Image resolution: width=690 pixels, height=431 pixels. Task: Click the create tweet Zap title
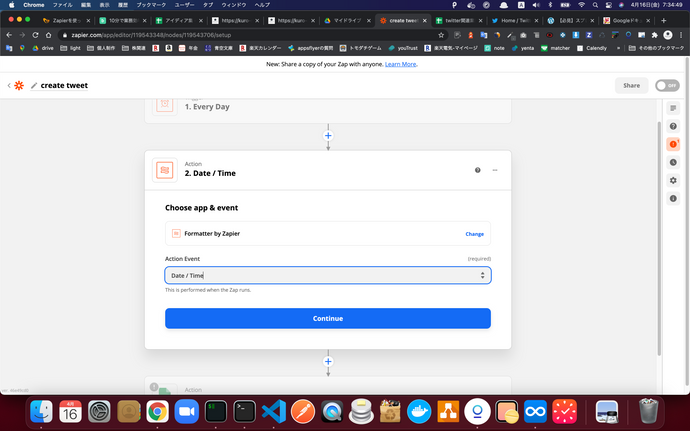tap(64, 85)
